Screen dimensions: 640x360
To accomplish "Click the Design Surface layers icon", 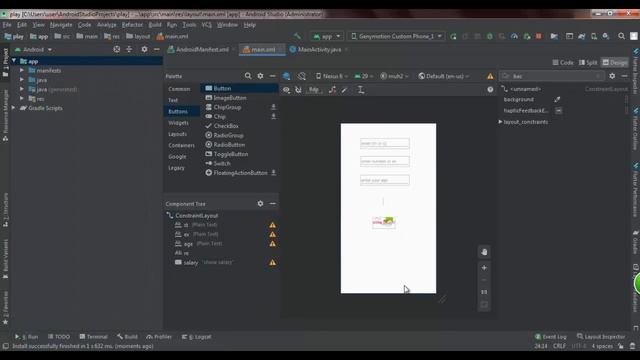I will pyautogui.click(x=287, y=76).
